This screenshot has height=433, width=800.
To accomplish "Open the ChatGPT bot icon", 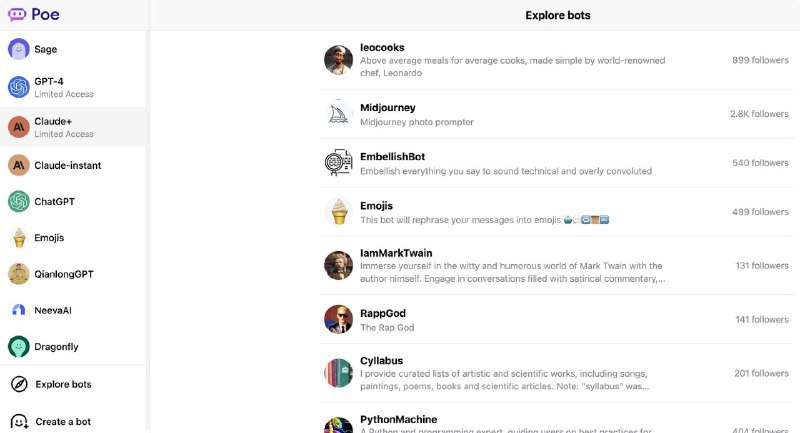I will 19,202.
